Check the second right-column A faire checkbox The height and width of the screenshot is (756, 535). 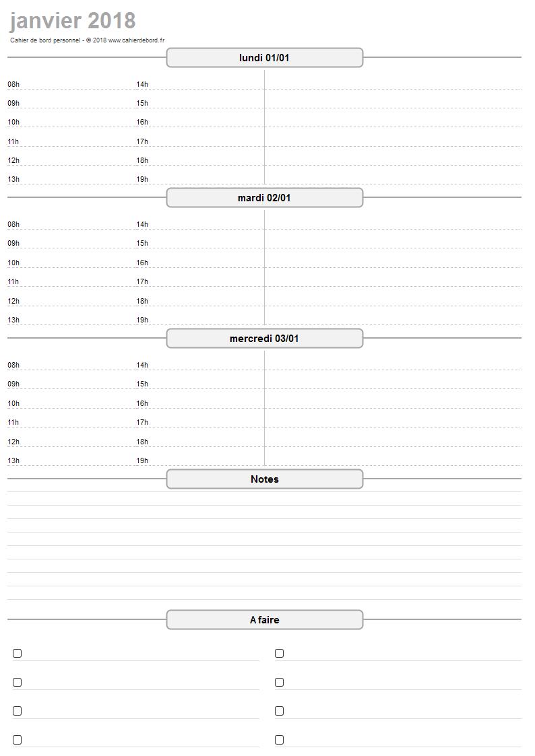[x=280, y=682]
